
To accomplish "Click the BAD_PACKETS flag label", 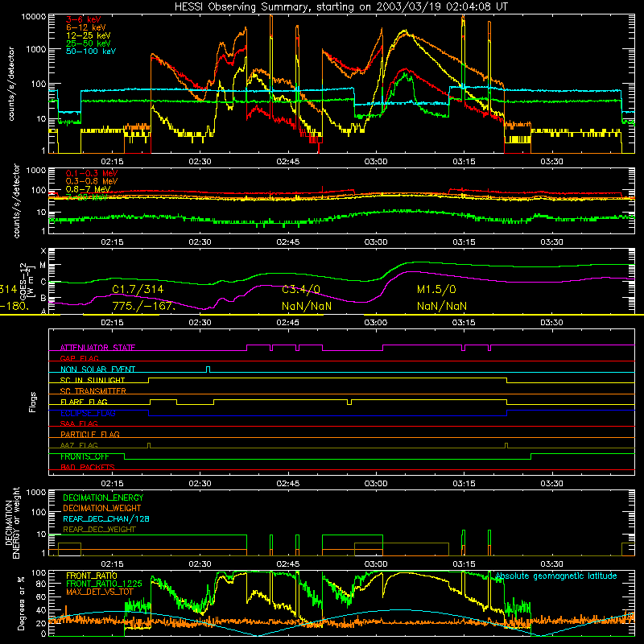I will point(88,468).
